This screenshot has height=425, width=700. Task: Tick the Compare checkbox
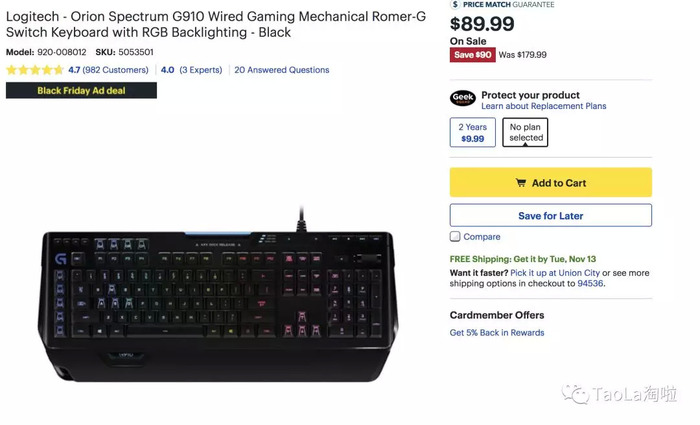[455, 237]
